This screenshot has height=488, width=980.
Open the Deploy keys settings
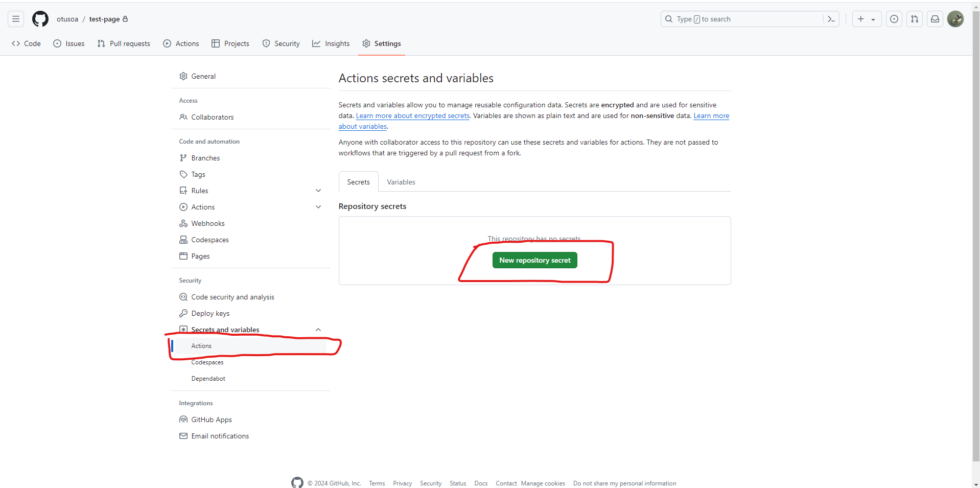pos(210,313)
